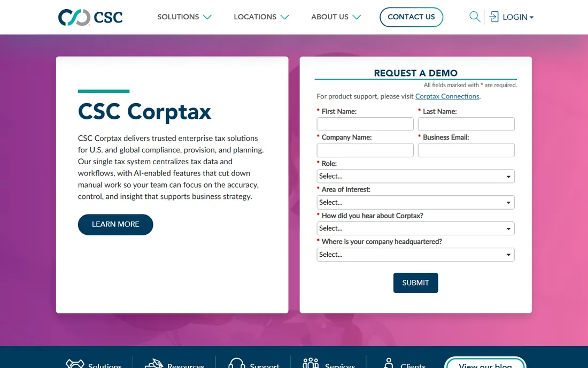Click the Locations chevron arrow

click(284, 17)
